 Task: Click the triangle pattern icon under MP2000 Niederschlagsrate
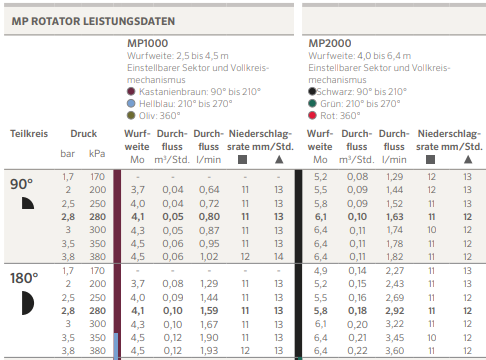[468, 160]
